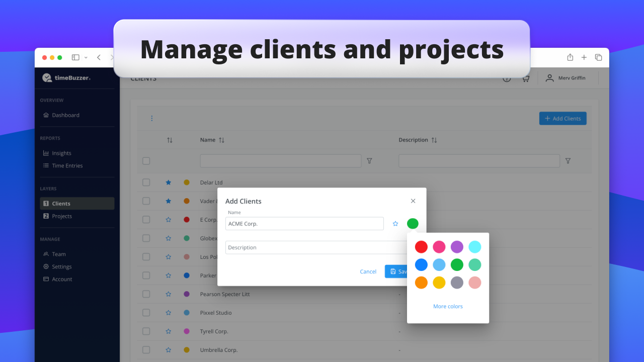The height and width of the screenshot is (362, 644).
Task: Tick the Globex row checkbox
Action: click(146, 238)
